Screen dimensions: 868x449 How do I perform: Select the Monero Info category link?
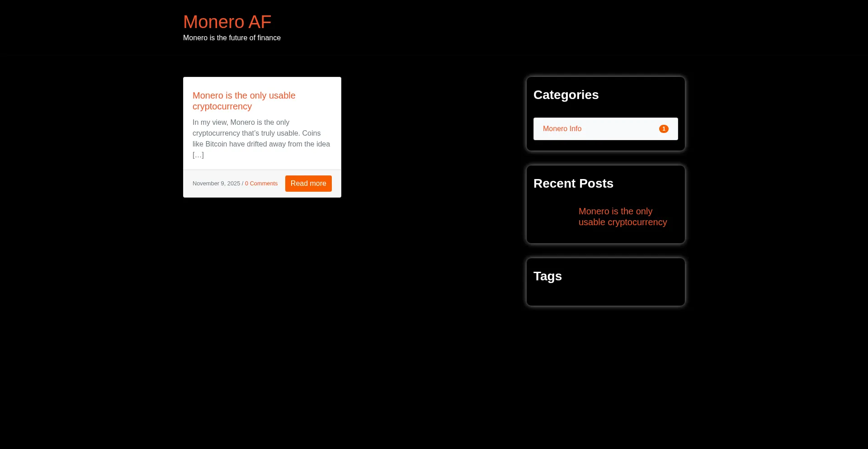[562, 129]
